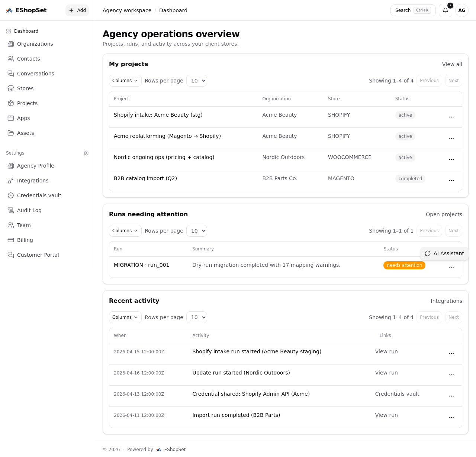Screen dimensions: 476x457
Task: Click the Stores icon
Action: [10, 88]
